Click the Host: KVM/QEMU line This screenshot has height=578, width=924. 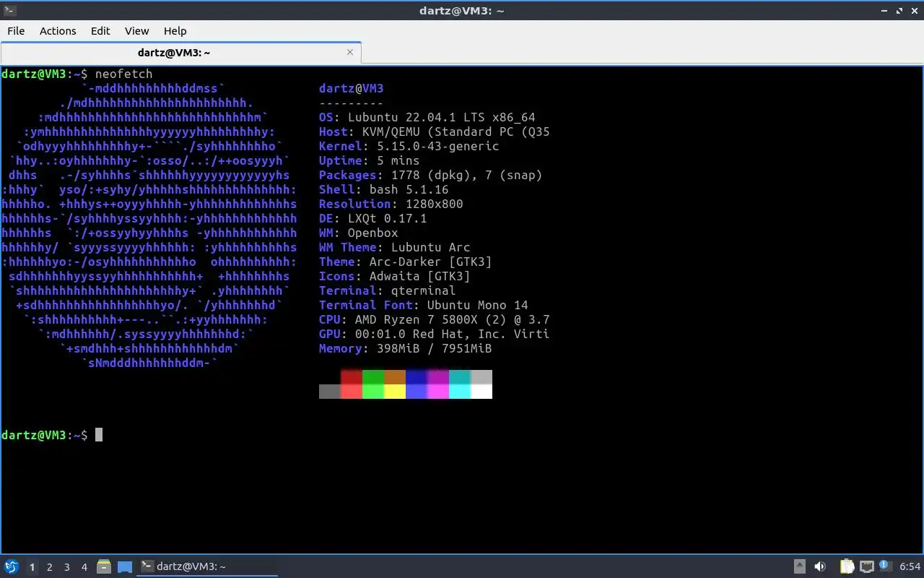[x=435, y=131]
